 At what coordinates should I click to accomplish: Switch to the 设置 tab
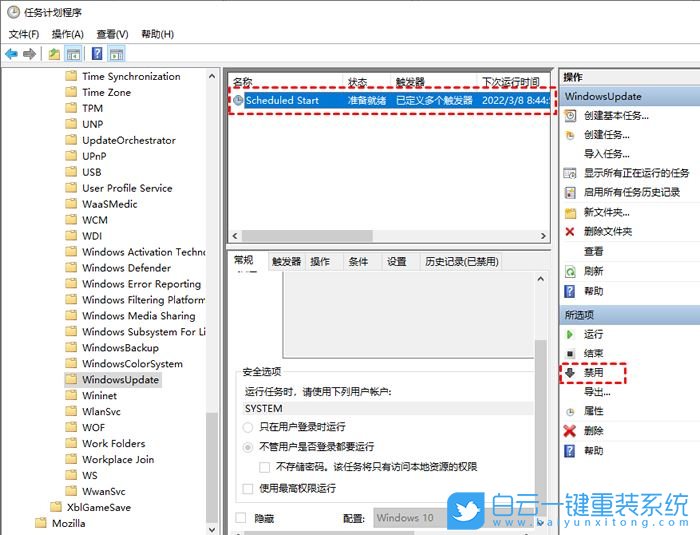click(396, 262)
